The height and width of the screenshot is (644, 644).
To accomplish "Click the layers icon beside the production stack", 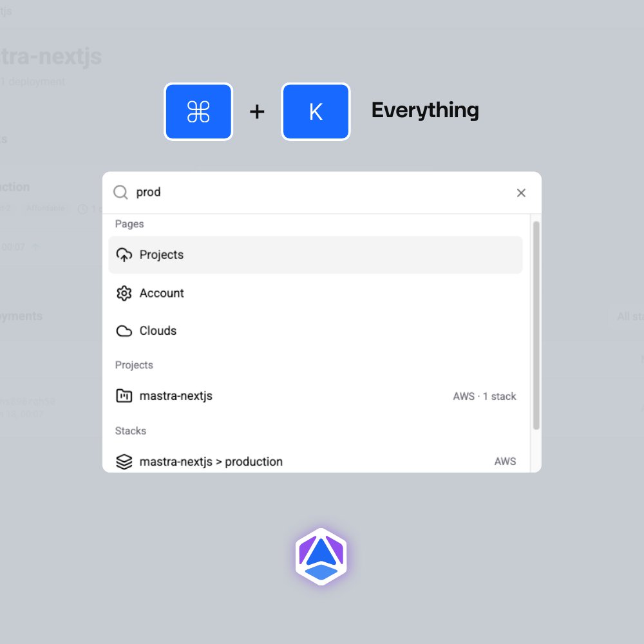I will point(124,462).
